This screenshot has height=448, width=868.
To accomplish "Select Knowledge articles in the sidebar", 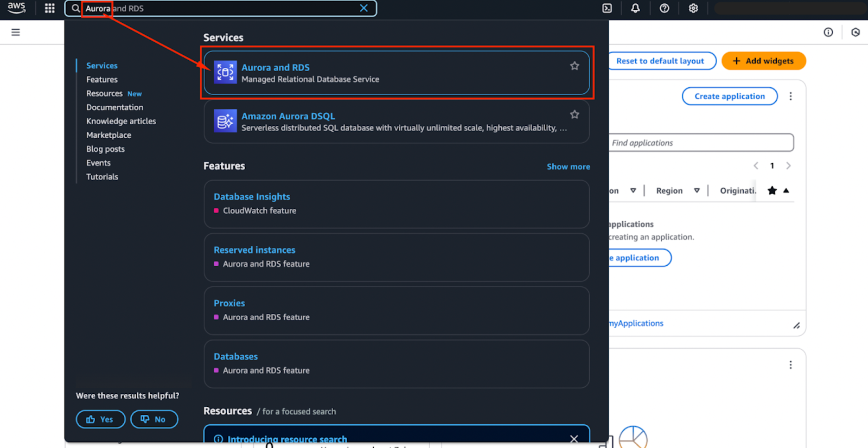I will click(x=121, y=121).
